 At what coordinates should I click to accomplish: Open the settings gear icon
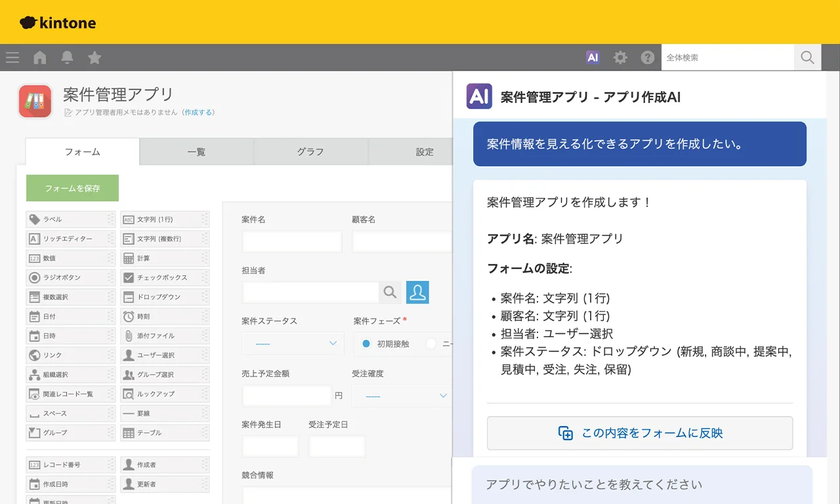[620, 58]
